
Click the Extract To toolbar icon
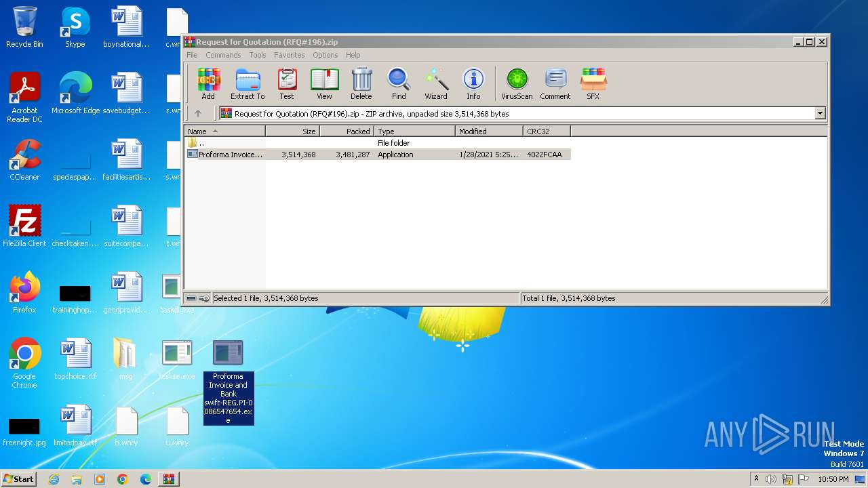pos(248,84)
